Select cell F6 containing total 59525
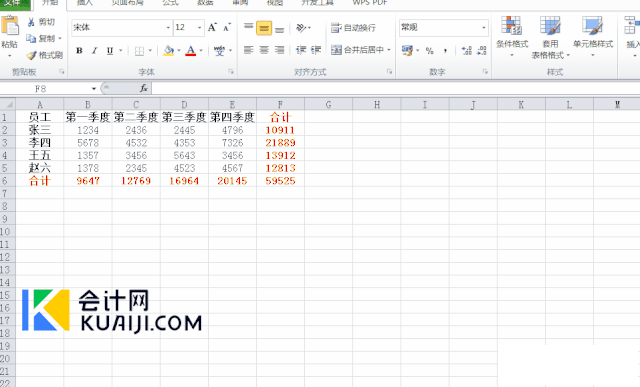 (280, 180)
